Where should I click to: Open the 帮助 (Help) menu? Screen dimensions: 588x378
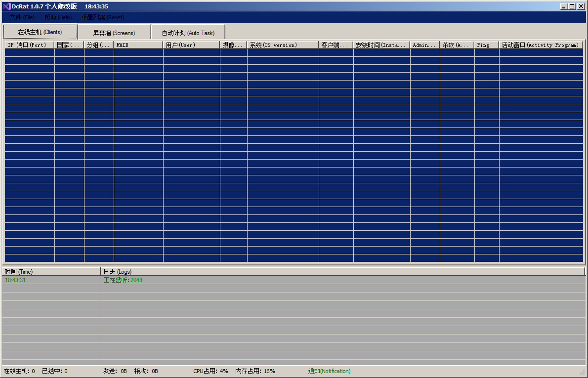[x=58, y=17]
